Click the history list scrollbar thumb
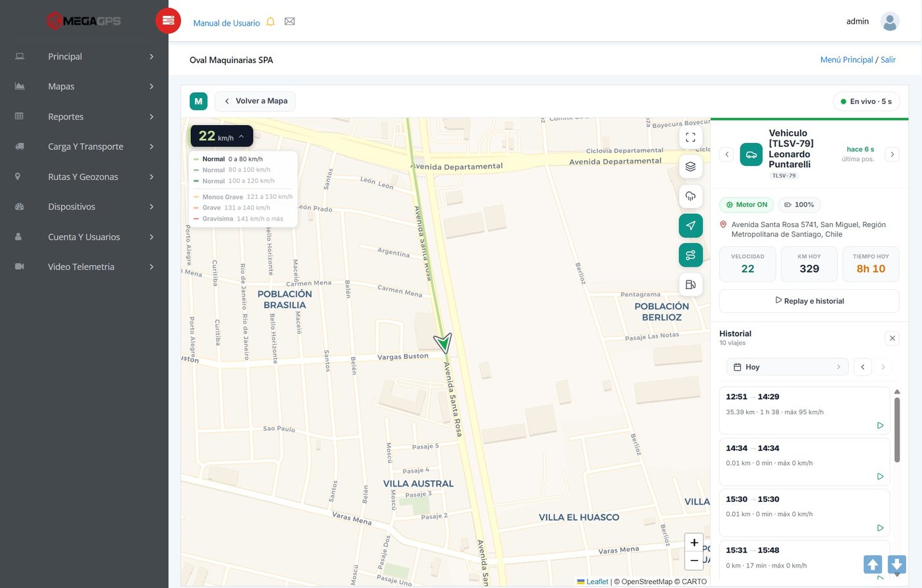The height and width of the screenshot is (588, 922). pyautogui.click(x=897, y=429)
